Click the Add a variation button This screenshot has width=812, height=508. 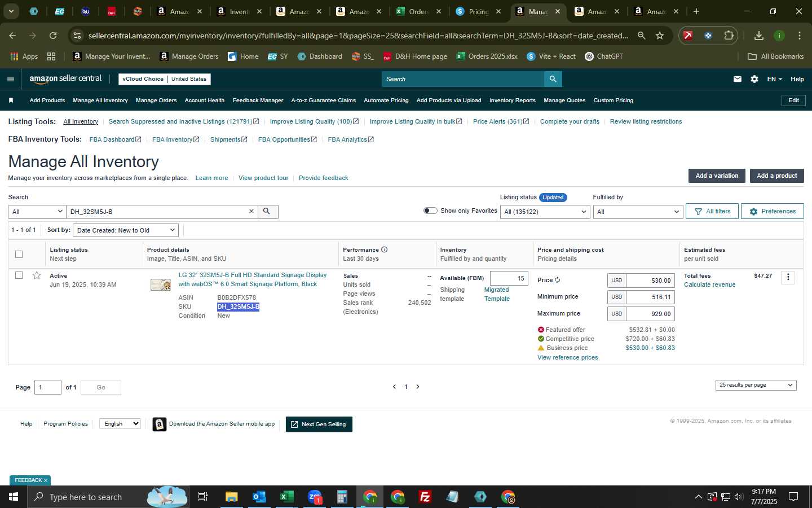717,176
